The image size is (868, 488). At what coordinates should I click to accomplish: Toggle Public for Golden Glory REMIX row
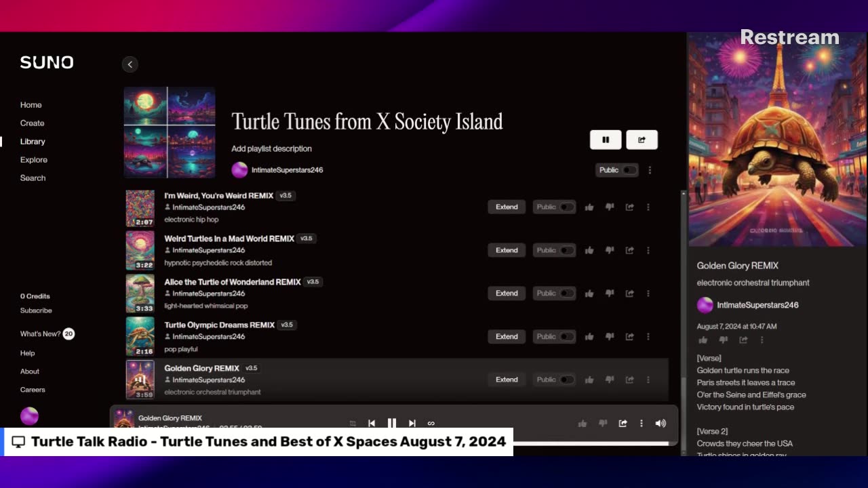(x=566, y=380)
